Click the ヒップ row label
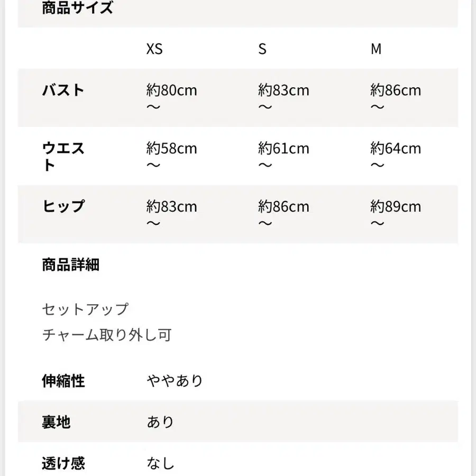This screenshot has height=476, width=476. click(63, 206)
